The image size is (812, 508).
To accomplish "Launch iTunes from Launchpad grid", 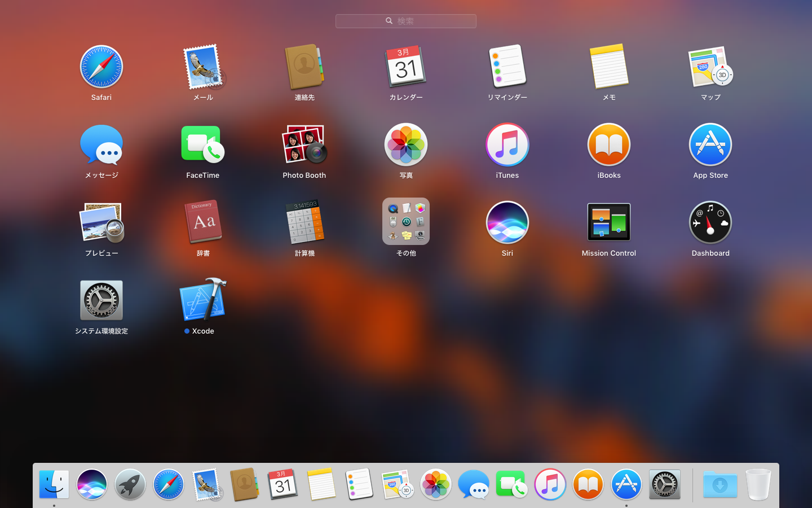I will click(x=507, y=145).
